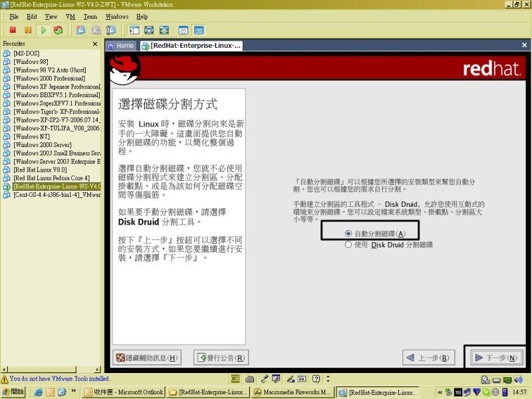532x399 pixels.
Task: Expand hidden system tray icons chevron
Action: coord(440,392)
